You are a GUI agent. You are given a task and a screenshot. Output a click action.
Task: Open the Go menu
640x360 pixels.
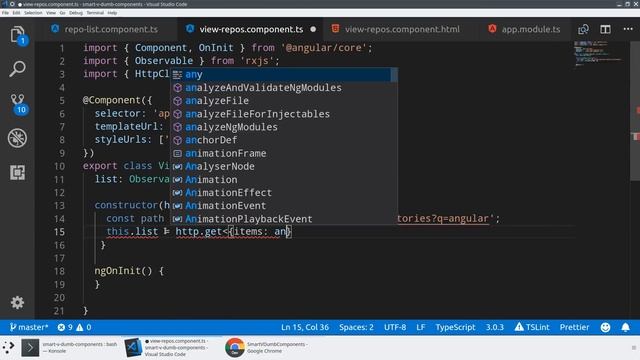(x=62, y=13)
